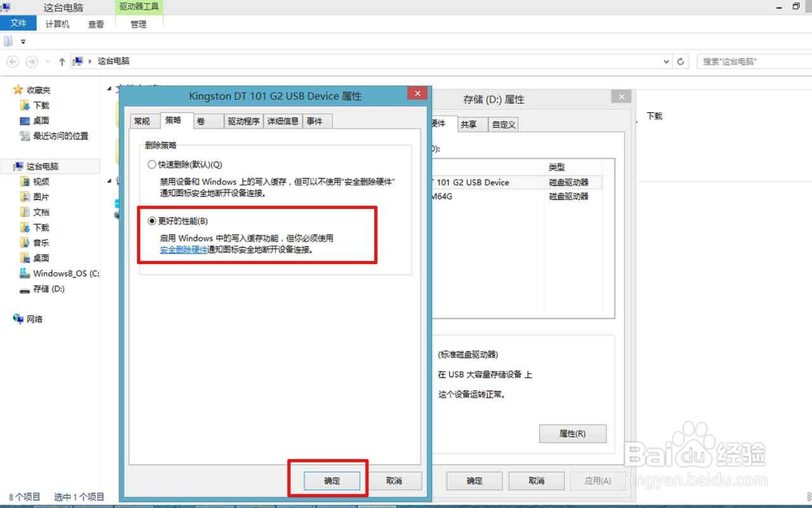This screenshot has height=508, width=812.
Task: Click the 驱动器工具 contextual tab header
Action: click(x=139, y=7)
